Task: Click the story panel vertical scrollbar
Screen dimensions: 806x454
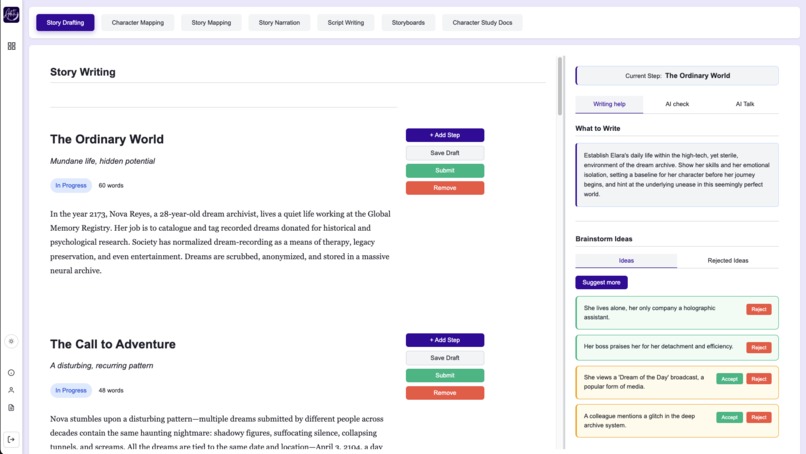Action: pos(560,86)
